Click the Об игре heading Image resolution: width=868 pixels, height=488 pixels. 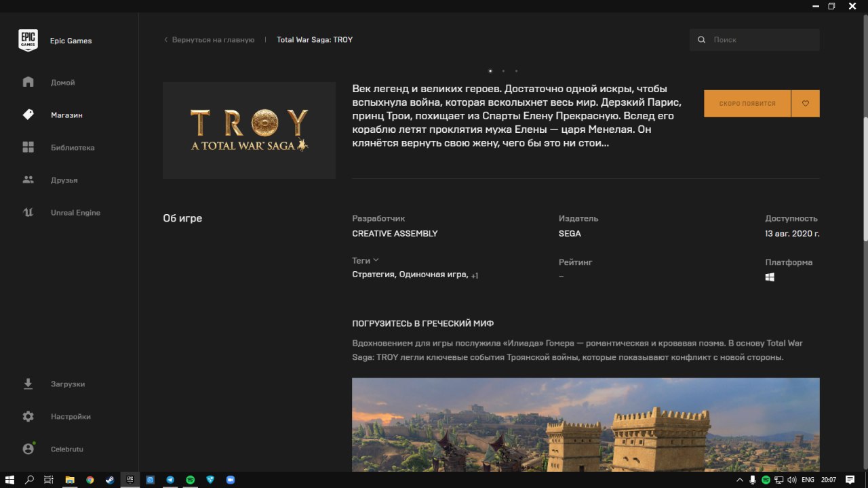(x=182, y=218)
